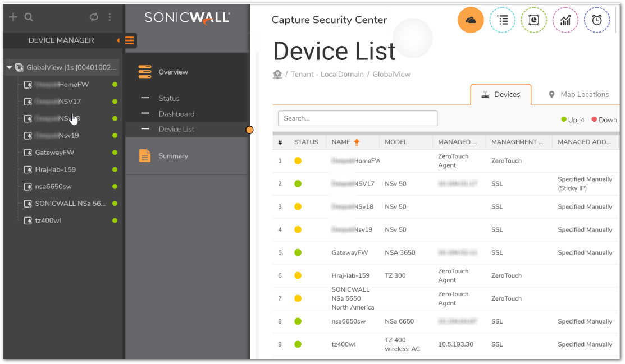This screenshot has height=364, width=625.
Task: Open the analytics chart circular icon
Action: [x=565, y=20]
